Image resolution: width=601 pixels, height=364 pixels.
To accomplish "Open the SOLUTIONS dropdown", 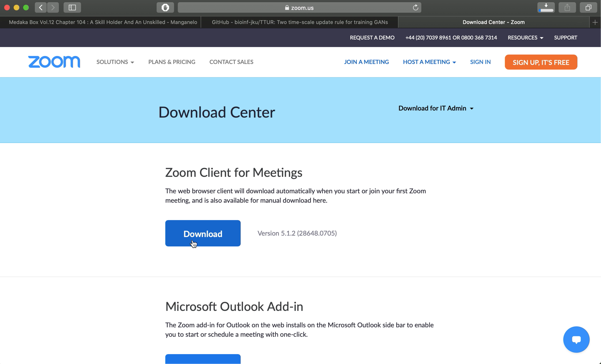I will click(x=115, y=62).
